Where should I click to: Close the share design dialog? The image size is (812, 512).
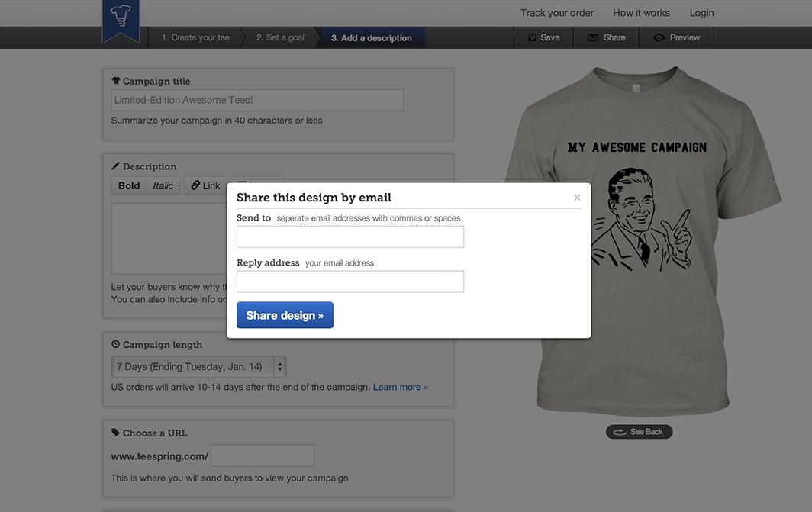(x=577, y=198)
